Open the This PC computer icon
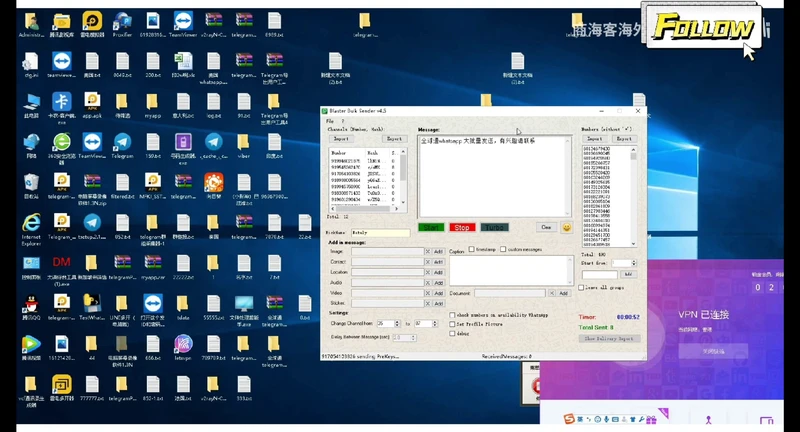Image resolution: width=800 pixels, height=432 pixels. point(31,106)
